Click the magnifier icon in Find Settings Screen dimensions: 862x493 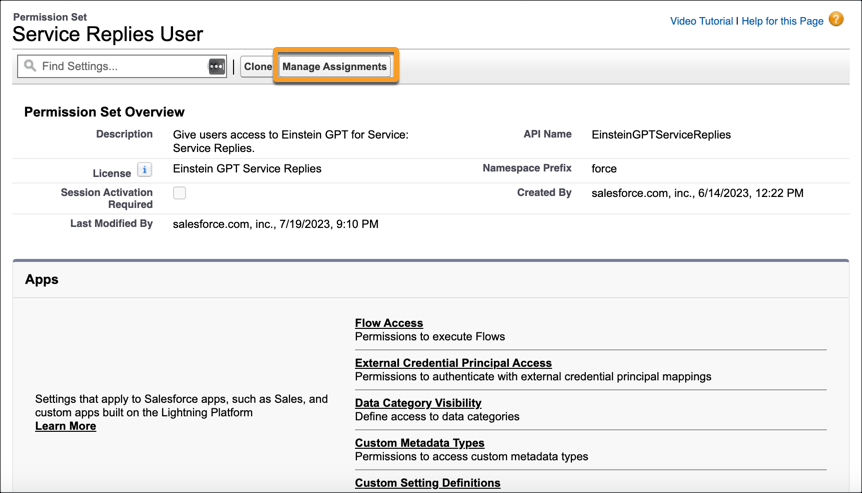pos(30,66)
